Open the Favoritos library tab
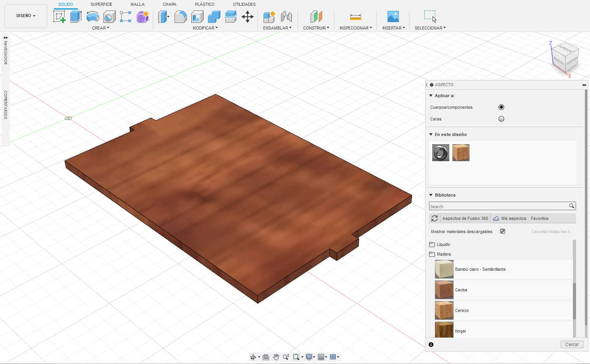Screen dimensions: 590x364 tap(539, 218)
